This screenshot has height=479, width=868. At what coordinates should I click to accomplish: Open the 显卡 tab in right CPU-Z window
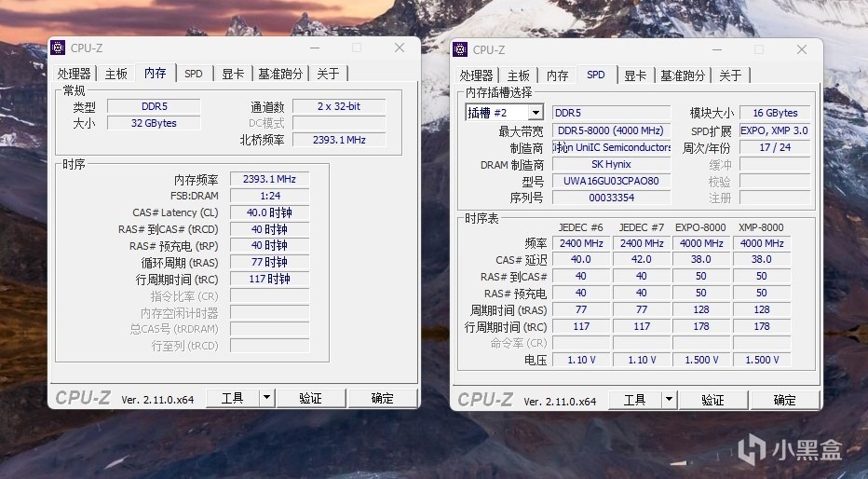coord(635,75)
